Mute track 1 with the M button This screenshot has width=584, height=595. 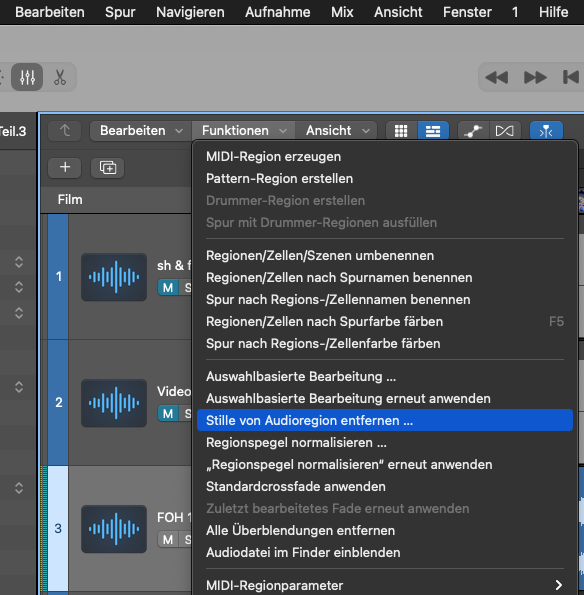[x=167, y=287]
